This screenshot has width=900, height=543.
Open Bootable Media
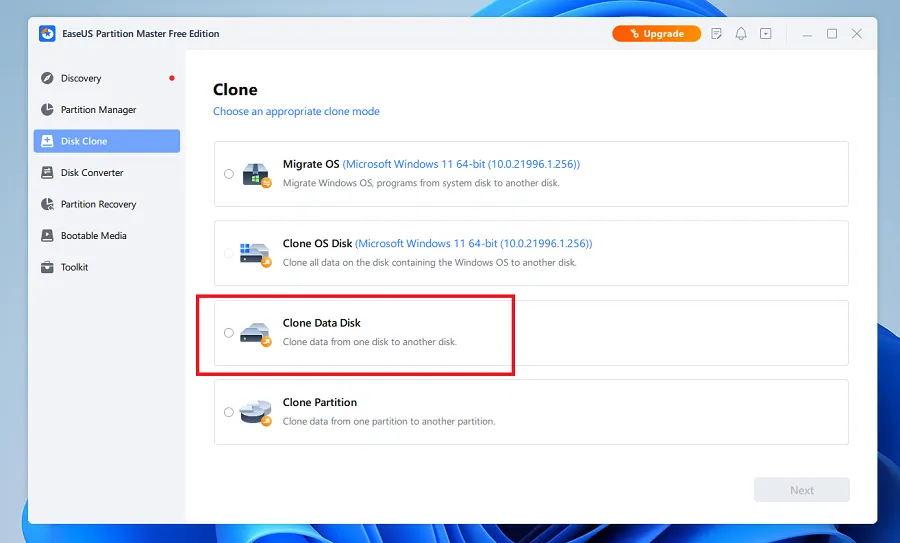click(107, 236)
